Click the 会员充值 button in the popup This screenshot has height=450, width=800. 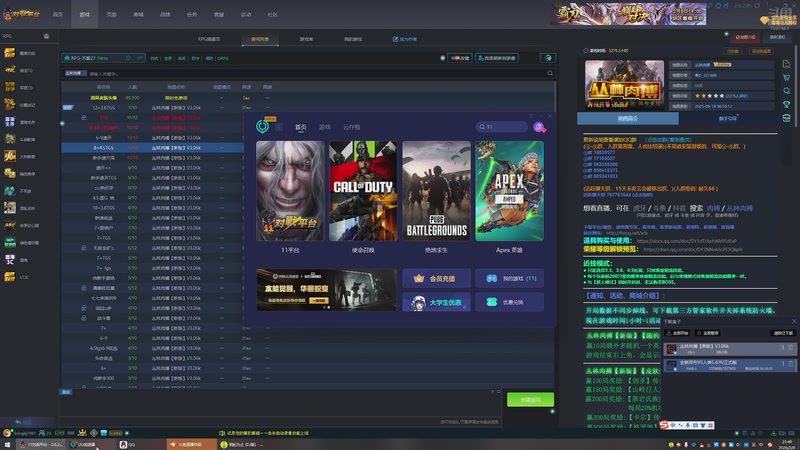[436, 278]
